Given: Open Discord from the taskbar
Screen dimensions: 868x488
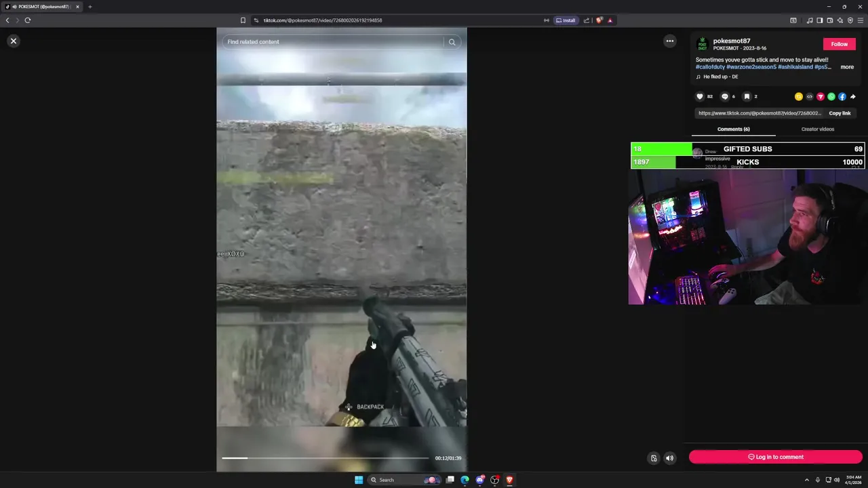Looking at the screenshot, I should pos(480,480).
